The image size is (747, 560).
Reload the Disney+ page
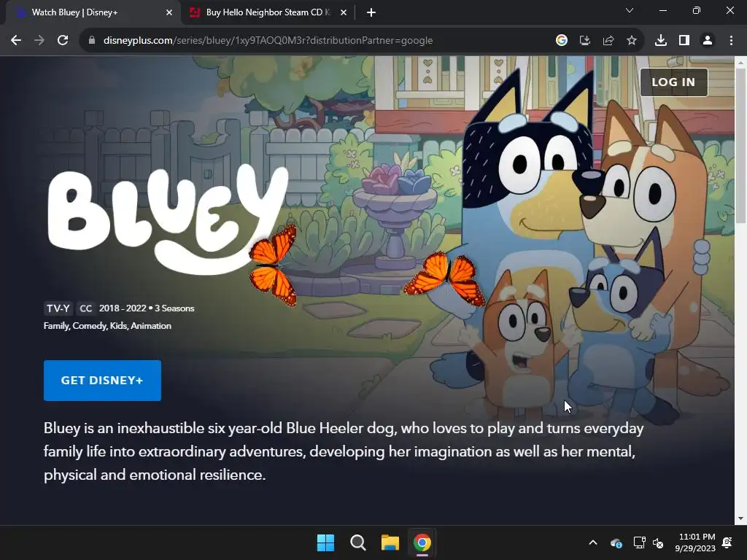(x=63, y=41)
